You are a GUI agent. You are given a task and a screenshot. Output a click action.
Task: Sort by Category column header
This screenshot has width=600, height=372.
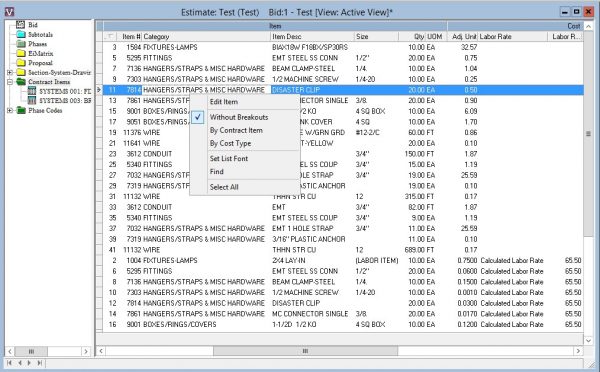206,36
